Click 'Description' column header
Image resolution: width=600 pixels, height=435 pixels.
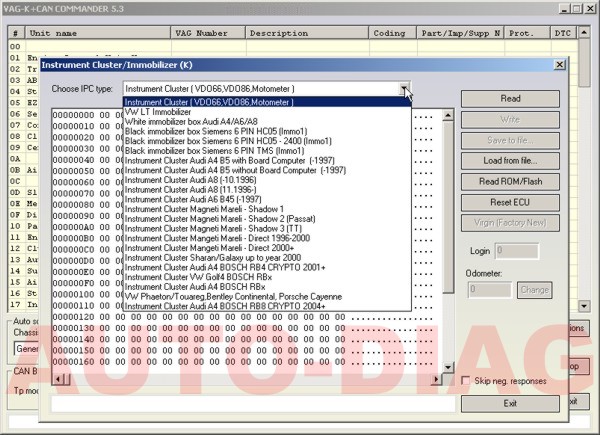click(x=307, y=33)
